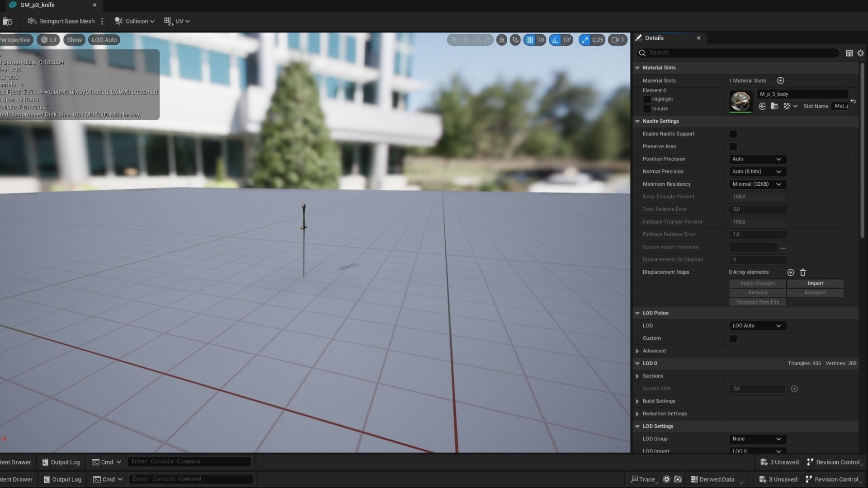Click Reimport Base Mesh button
868x488 pixels.
click(x=61, y=21)
